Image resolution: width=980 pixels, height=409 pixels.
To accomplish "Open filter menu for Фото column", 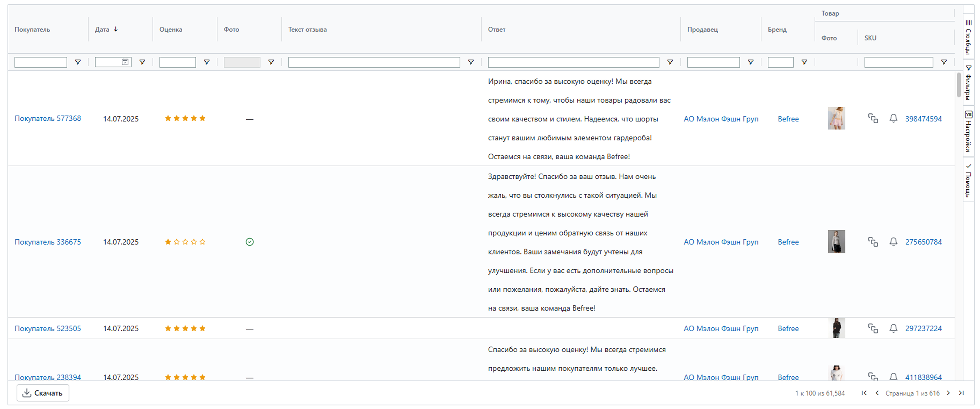I will click(x=271, y=62).
